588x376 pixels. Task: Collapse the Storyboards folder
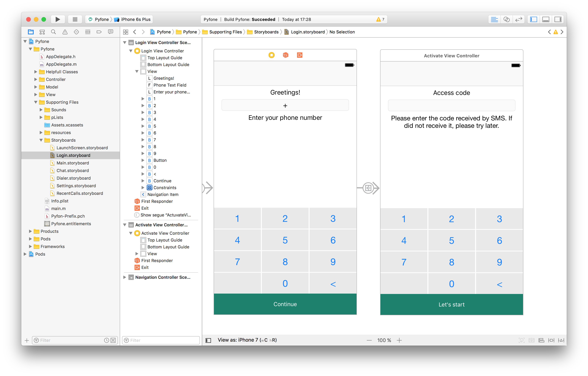click(41, 140)
